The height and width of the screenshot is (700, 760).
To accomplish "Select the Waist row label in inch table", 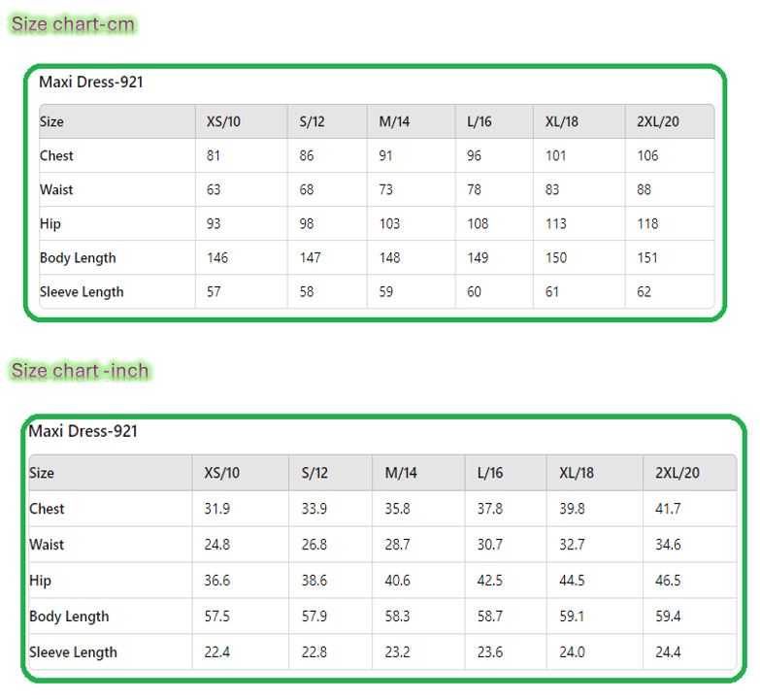I will click(47, 545).
